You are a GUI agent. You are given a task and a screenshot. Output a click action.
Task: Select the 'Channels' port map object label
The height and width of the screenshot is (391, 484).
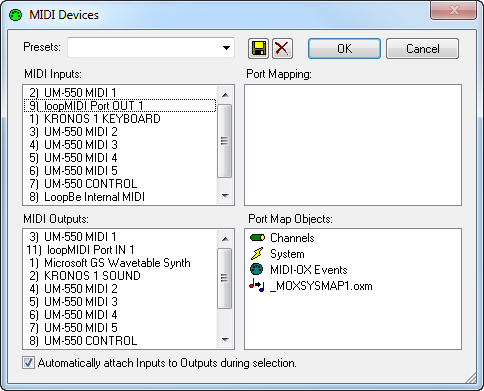pyautogui.click(x=292, y=238)
